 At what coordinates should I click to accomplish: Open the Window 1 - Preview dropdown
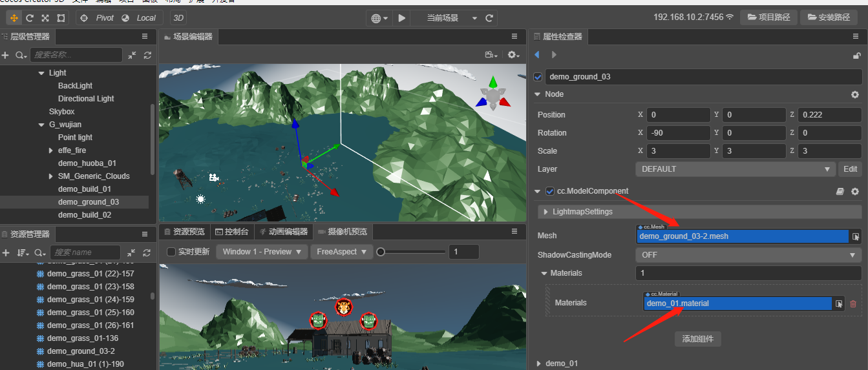click(262, 252)
